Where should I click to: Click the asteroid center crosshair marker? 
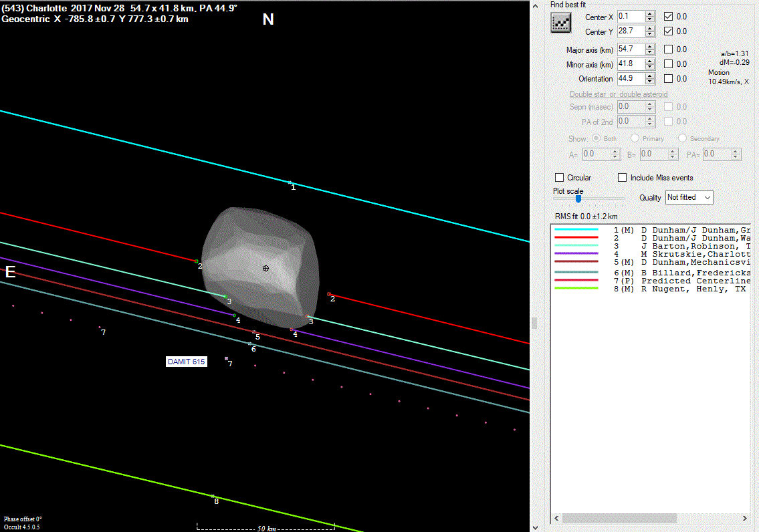tap(265, 269)
